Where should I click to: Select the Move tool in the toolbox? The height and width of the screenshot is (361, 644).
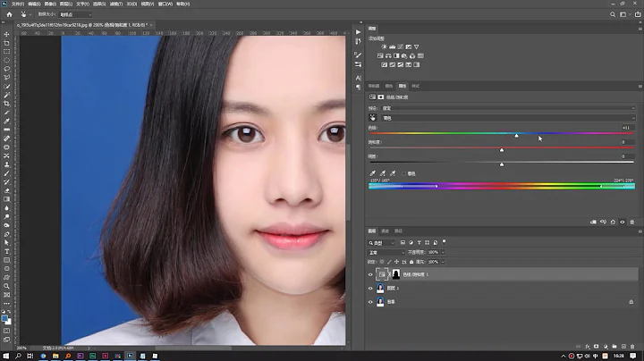click(6, 35)
